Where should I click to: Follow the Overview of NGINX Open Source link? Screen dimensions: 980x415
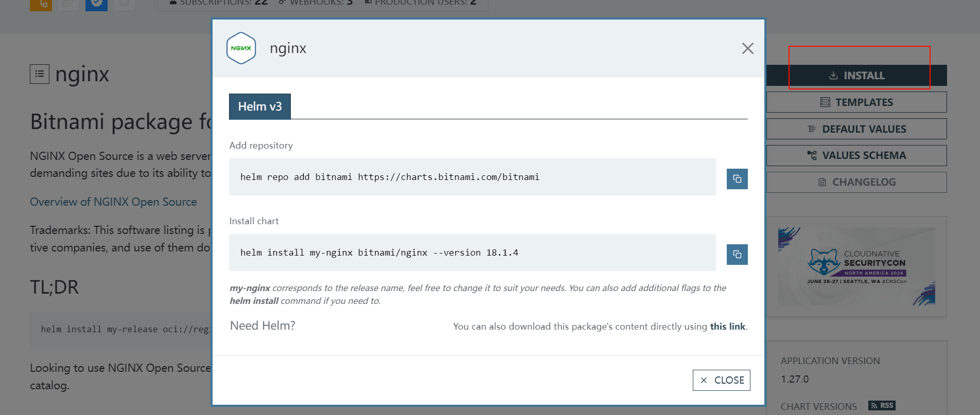tap(113, 202)
